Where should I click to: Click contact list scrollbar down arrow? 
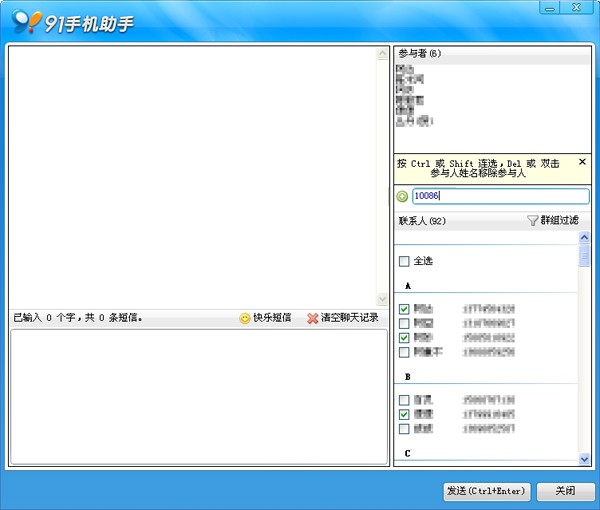pyautogui.click(x=584, y=458)
